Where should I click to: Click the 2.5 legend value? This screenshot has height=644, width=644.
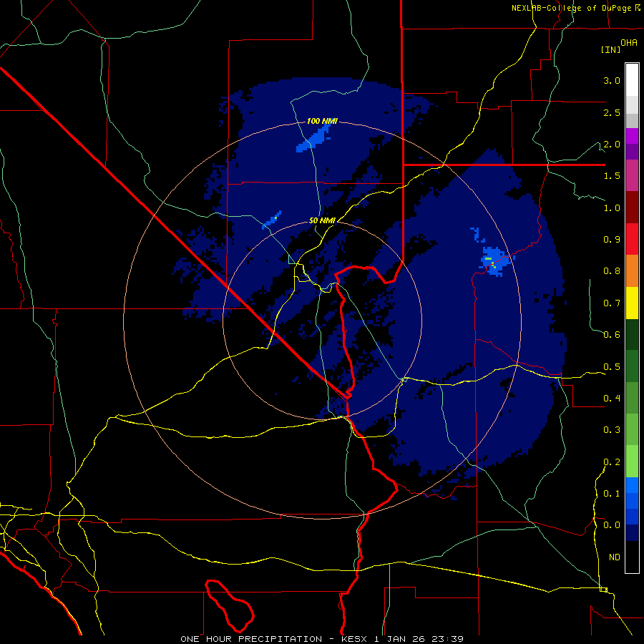612,112
